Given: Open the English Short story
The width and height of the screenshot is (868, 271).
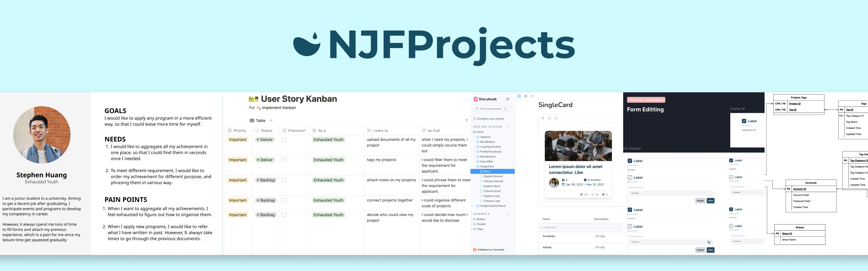Looking at the screenshot, I should pos(490,186).
